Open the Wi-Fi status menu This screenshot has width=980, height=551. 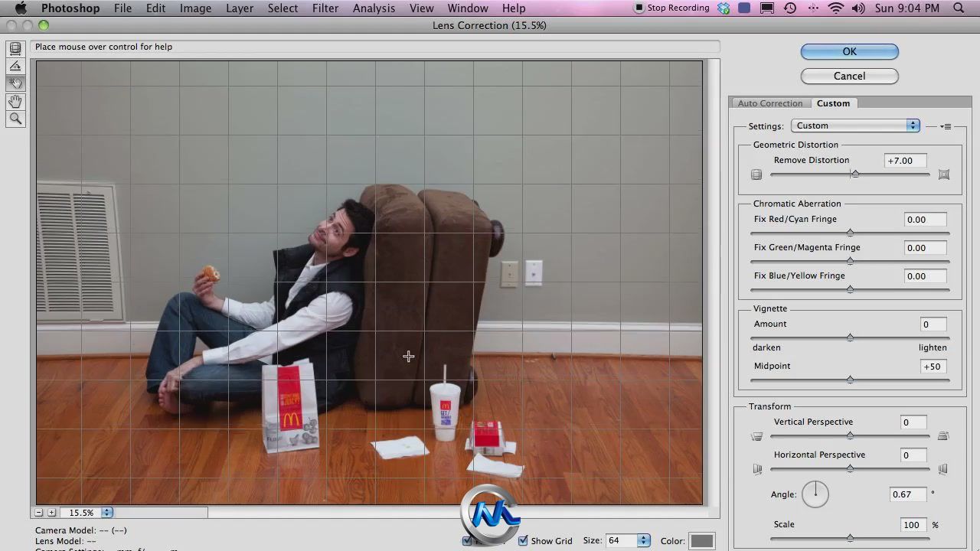[x=836, y=8]
